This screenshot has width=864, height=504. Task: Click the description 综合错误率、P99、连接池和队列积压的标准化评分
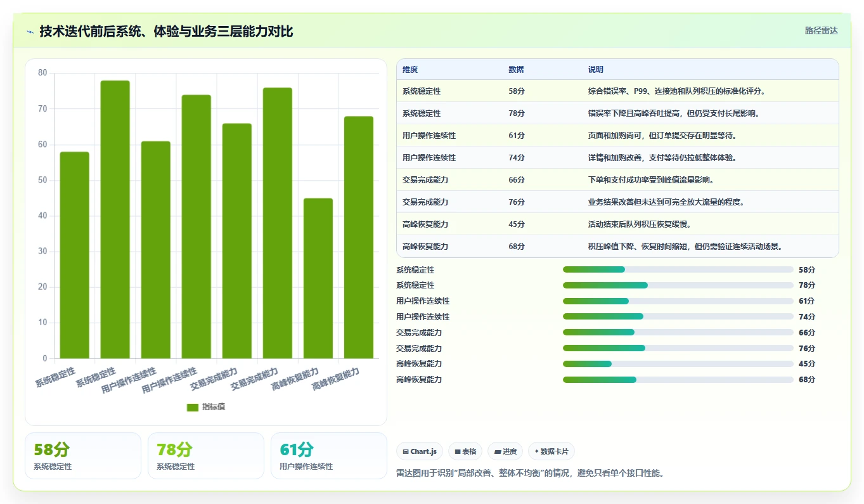[677, 91]
